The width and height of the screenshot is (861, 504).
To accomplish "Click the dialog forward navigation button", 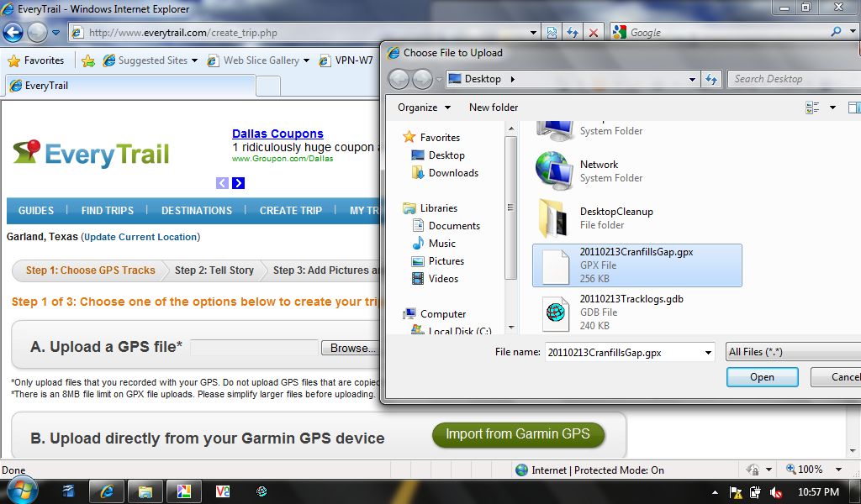I will (x=422, y=80).
